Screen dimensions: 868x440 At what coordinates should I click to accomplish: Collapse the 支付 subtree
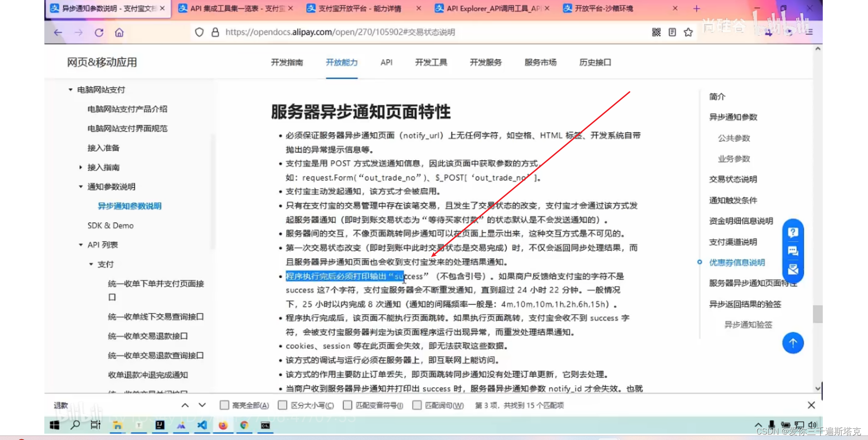[91, 264]
